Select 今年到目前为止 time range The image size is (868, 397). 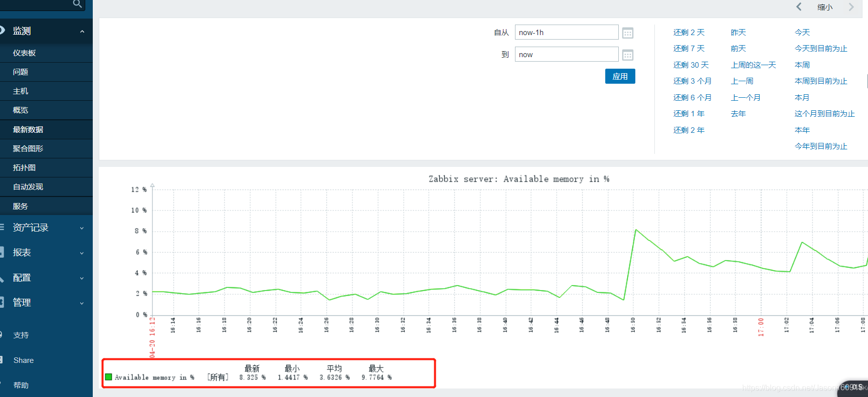[821, 146]
